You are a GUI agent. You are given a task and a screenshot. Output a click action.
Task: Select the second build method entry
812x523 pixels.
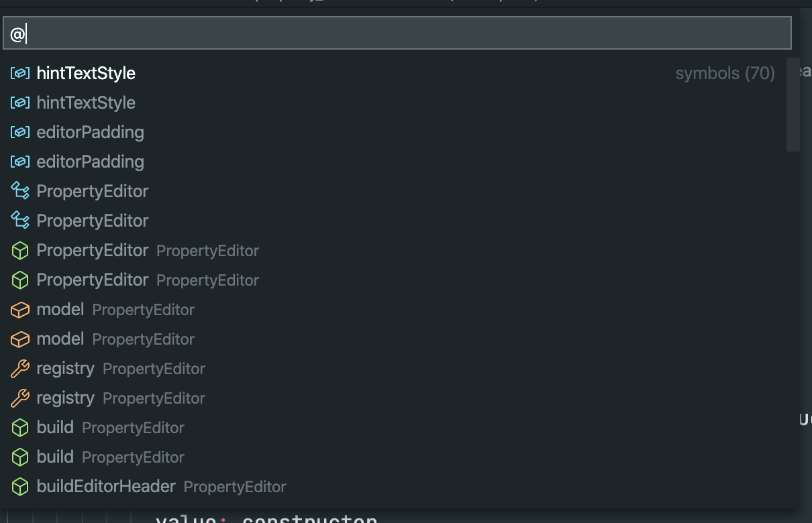(x=395, y=457)
